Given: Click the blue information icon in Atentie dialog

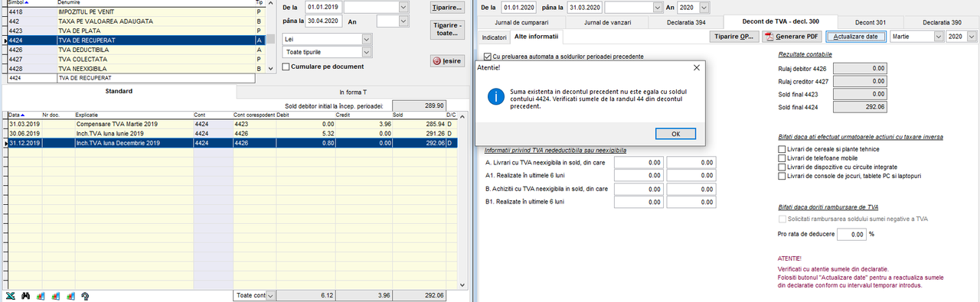Looking at the screenshot, I should 496,96.
